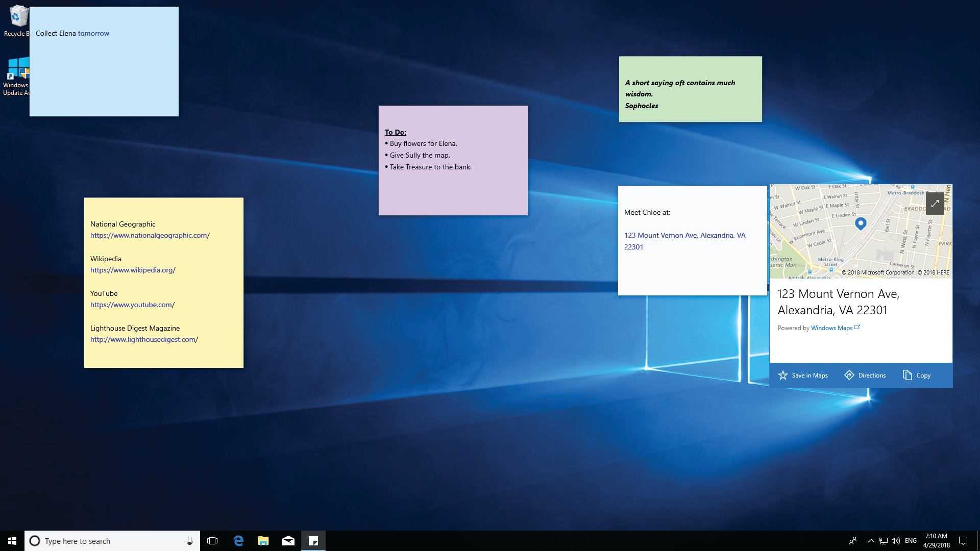Image resolution: width=980 pixels, height=551 pixels.
Task: Click the 123 Mount Vernon Ave address link
Action: pos(684,241)
